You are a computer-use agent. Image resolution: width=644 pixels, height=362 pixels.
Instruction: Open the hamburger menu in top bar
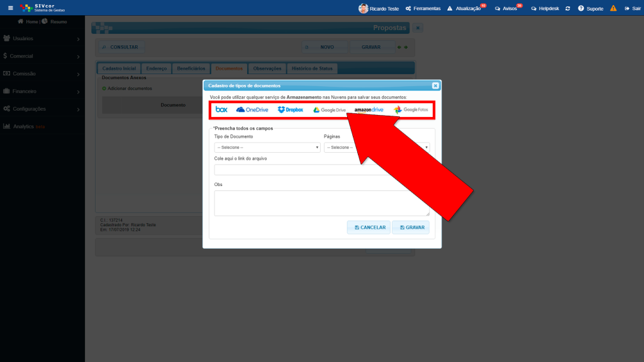click(x=11, y=8)
